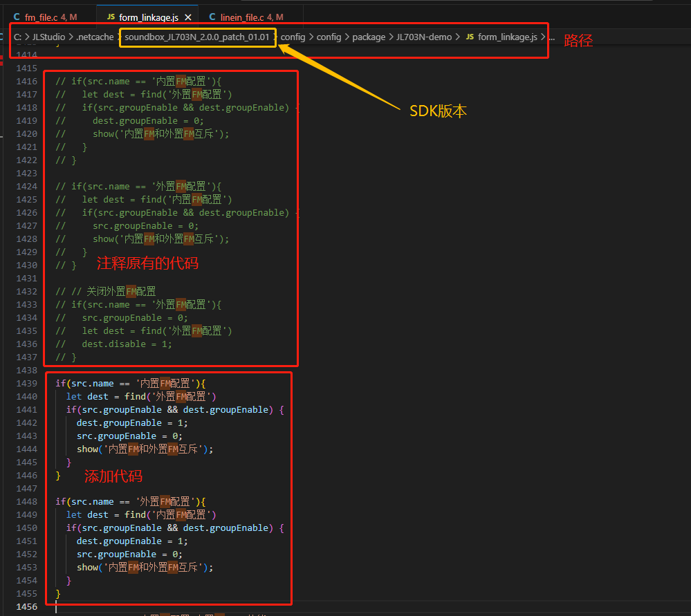Click the C: drive breadcrumb
Screen dimensions: 691x616
point(17,37)
